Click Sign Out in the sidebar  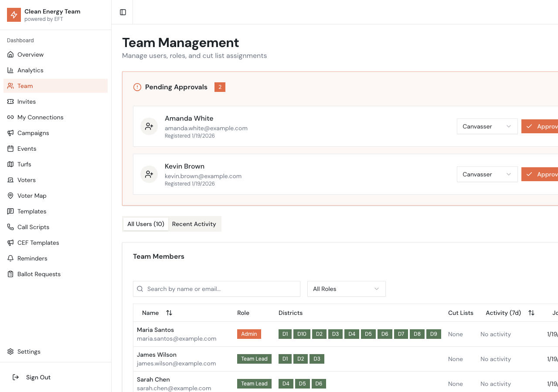click(x=38, y=377)
